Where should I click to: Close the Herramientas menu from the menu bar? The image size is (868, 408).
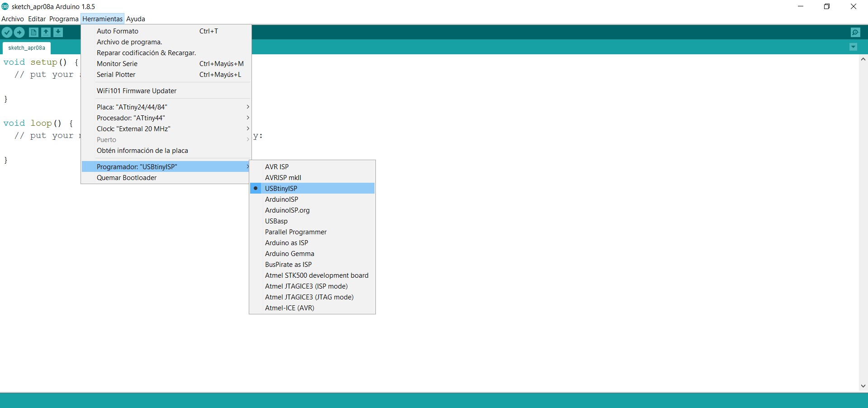tap(103, 19)
